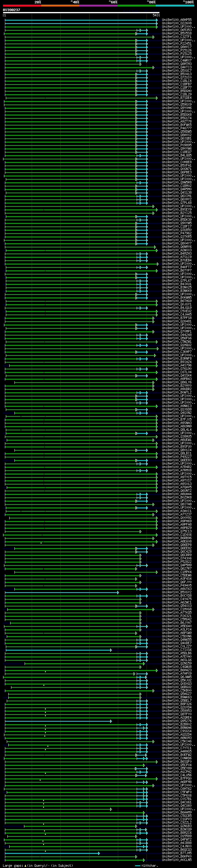
Task: Open hit UniRef100_C1BFB7
Action: [x=177, y=84]
